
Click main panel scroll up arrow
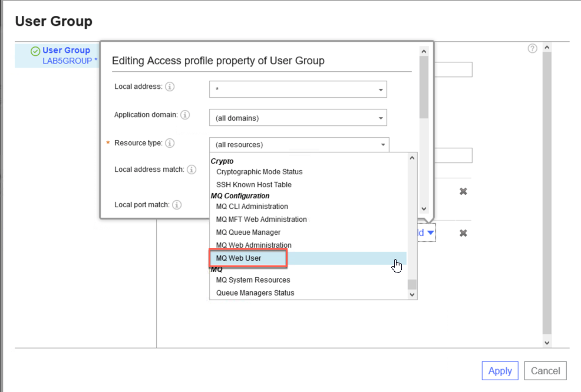[x=547, y=47]
